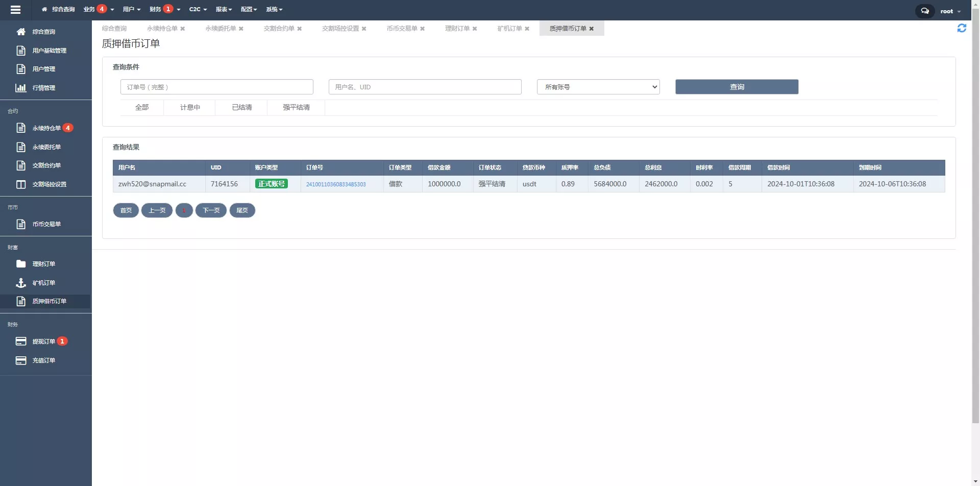Select the 强平结清 status filter
The image size is (980, 486).
(x=296, y=107)
